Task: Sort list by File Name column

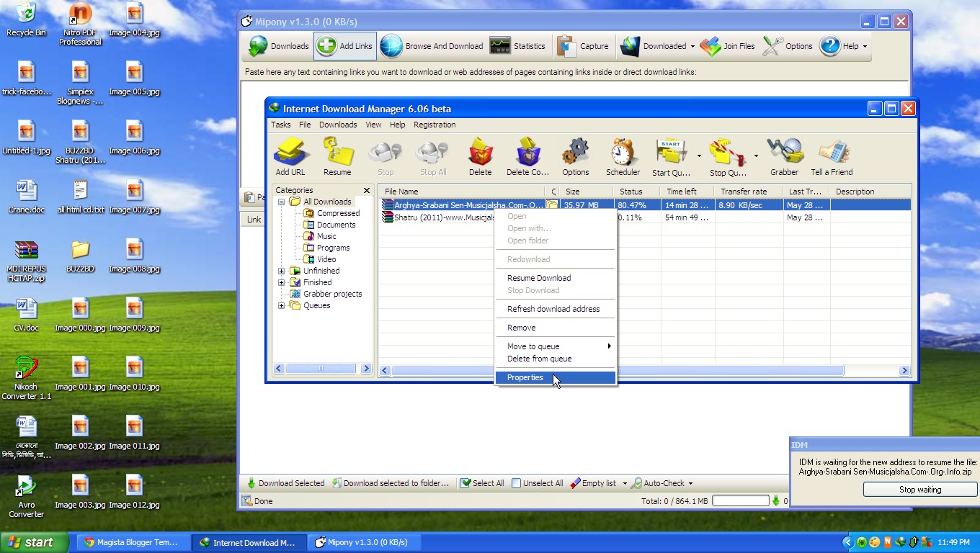Action: click(x=463, y=192)
